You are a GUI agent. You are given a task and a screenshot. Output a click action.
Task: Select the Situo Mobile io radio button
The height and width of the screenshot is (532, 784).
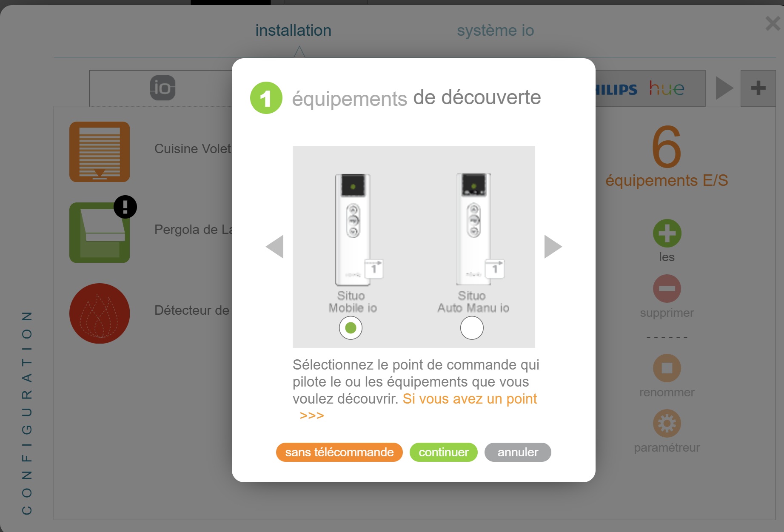(x=351, y=328)
